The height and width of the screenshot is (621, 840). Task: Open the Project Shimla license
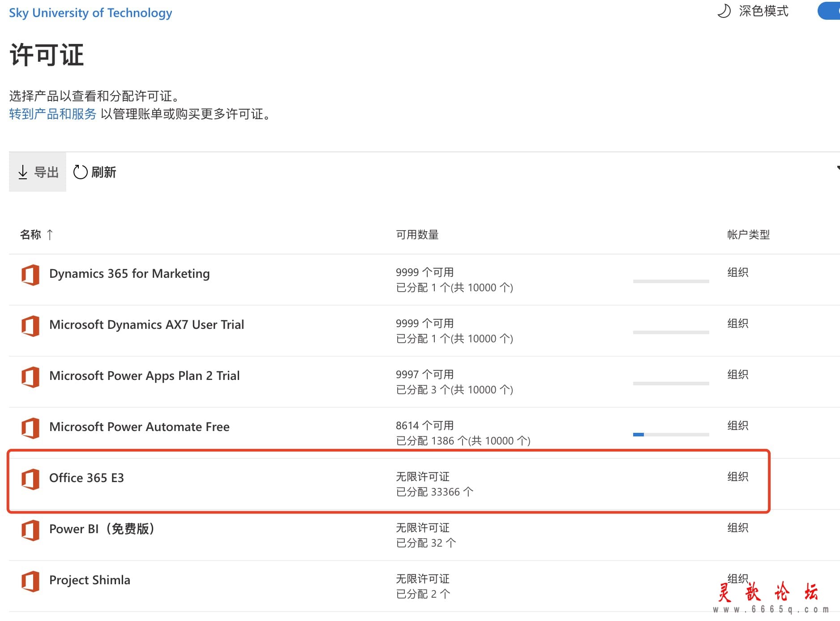pyautogui.click(x=90, y=580)
